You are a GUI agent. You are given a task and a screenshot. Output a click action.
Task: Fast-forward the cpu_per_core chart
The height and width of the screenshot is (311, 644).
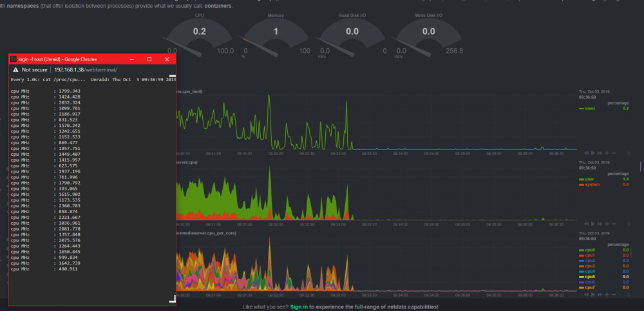point(600,294)
